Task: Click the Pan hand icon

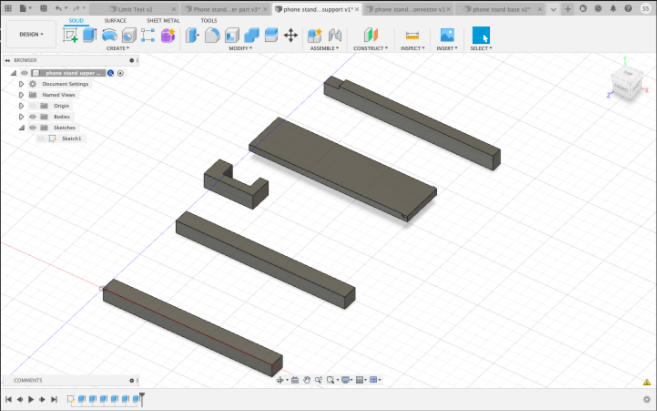Action: (307, 380)
